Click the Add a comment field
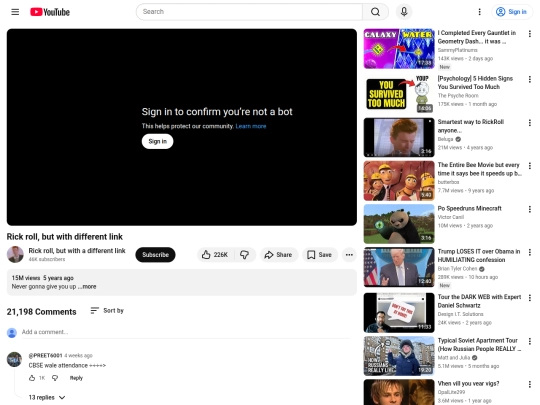Image resolution: width=540 pixels, height=405 pixels. [x=186, y=332]
